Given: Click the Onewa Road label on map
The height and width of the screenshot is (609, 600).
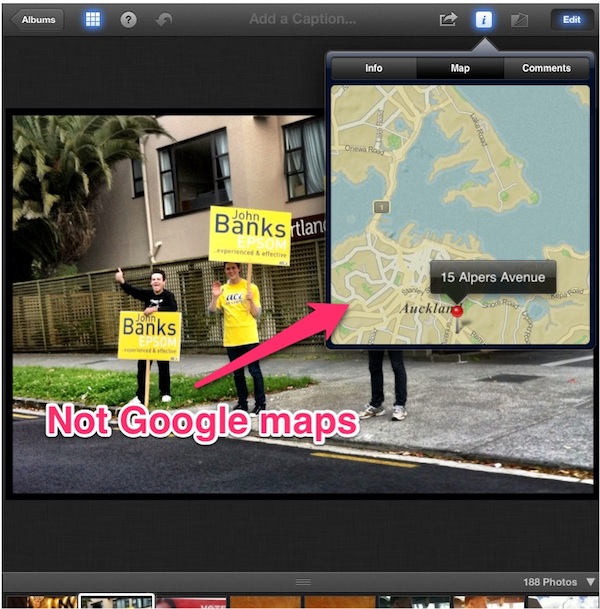Looking at the screenshot, I should coord(363,150).
